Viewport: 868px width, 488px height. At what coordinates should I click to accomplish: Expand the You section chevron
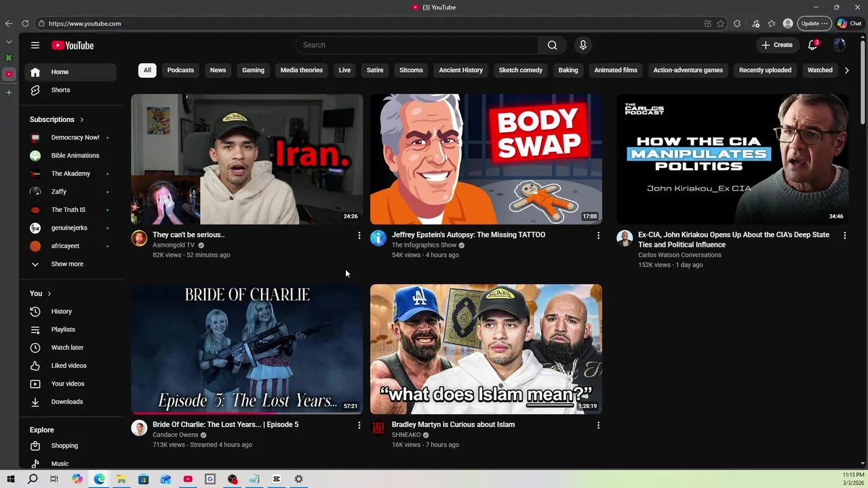pyautogui.click(x=49, y=293)
